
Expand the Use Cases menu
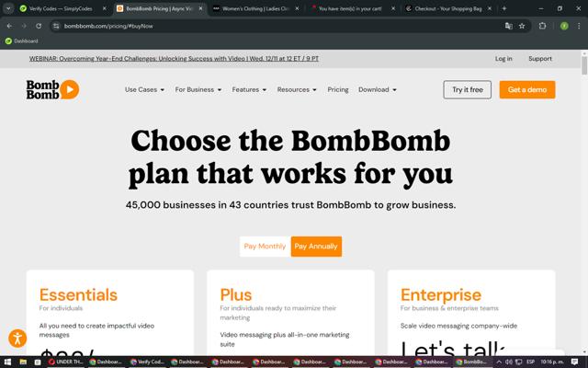pyautogui.click(x=144, y=89)
